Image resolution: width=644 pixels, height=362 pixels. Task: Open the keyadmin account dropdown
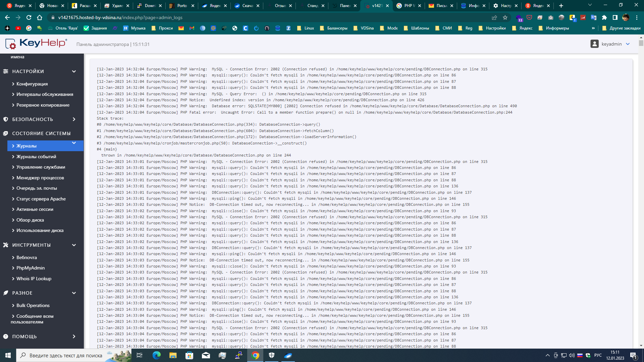tap(628, 44)
